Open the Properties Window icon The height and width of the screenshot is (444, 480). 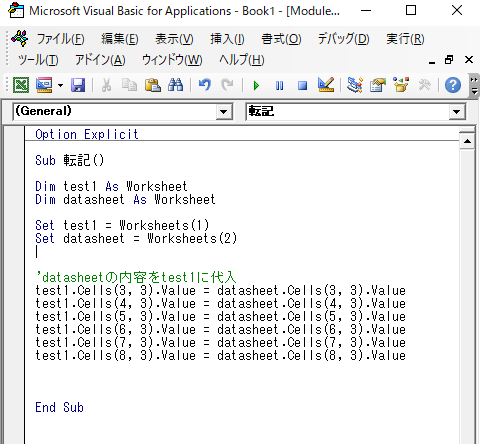378,85
